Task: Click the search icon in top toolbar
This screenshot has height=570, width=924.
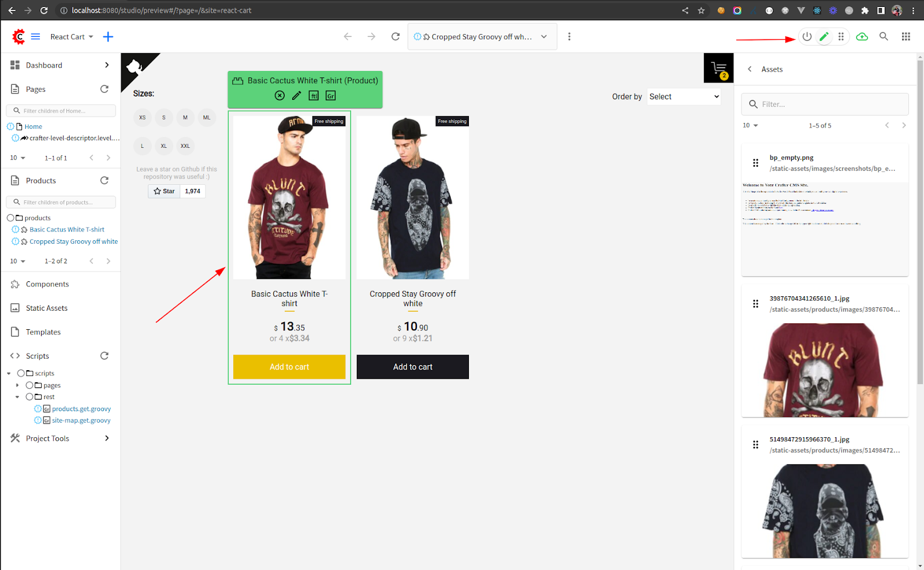Action: (x=884, y=36)
